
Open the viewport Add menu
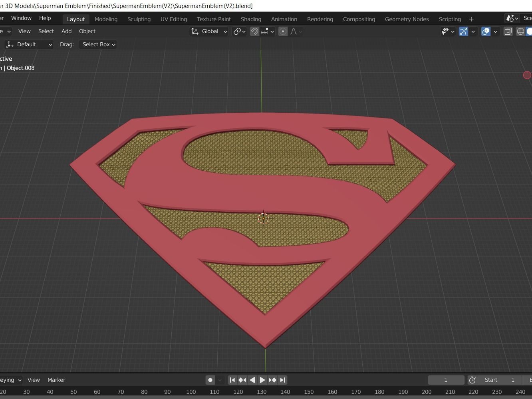66,31
